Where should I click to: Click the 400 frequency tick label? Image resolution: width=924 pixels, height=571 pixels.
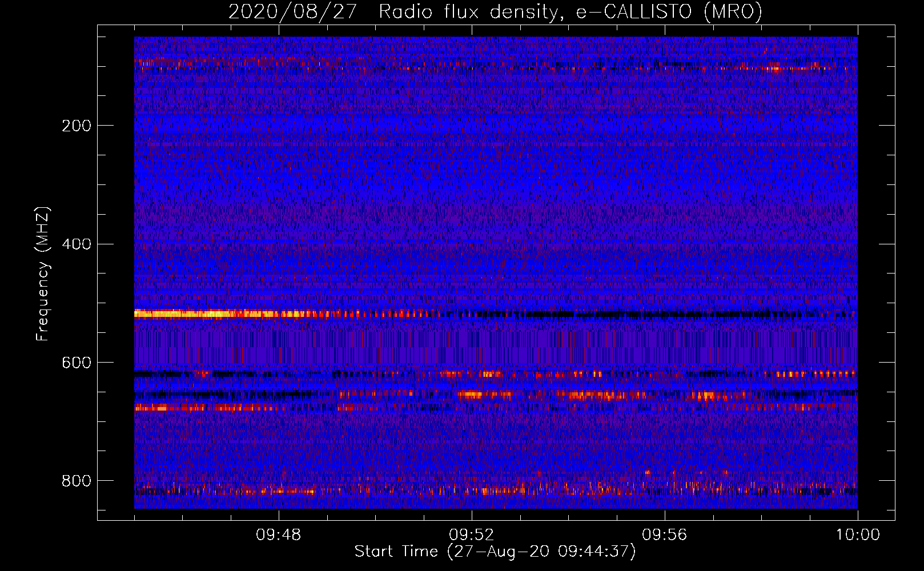(77, 244)
